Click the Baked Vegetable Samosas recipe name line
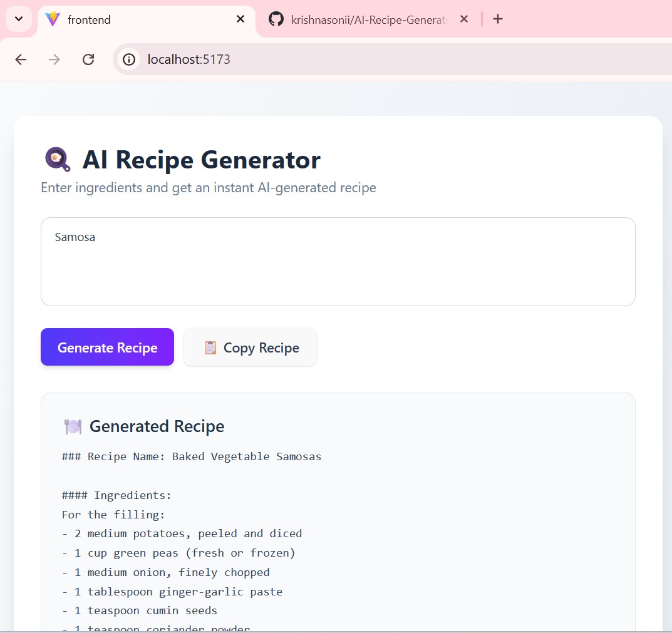 click(x=192, y=456)
